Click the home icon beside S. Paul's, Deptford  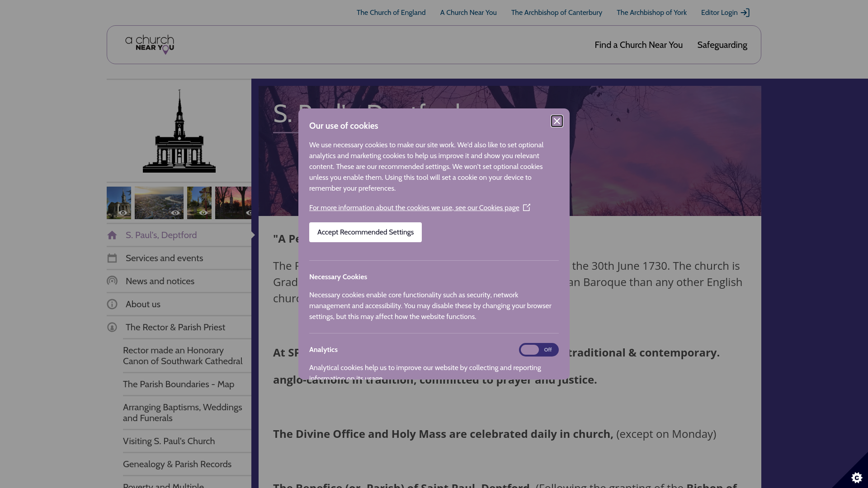(112, 235)
